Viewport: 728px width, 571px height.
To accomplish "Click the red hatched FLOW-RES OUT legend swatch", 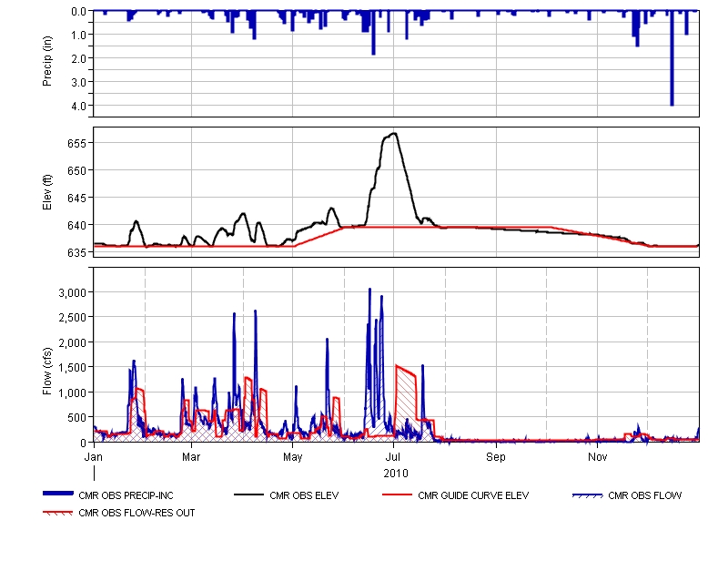I will [57, 513].
